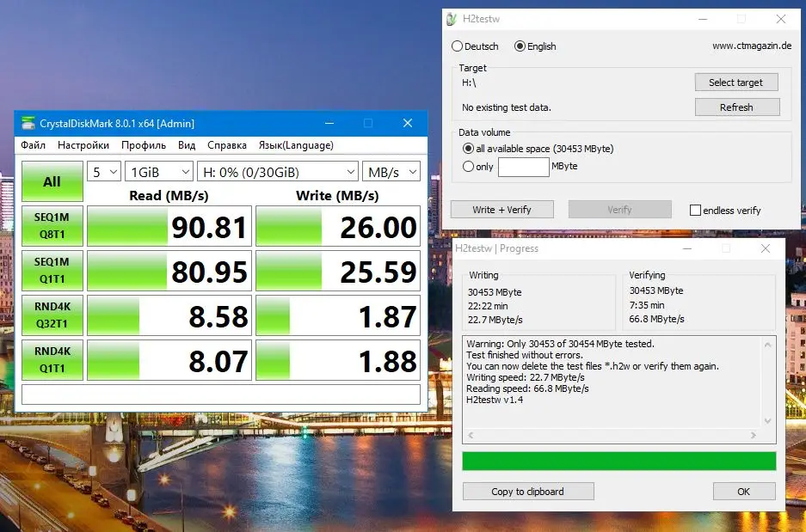Screen dimensions: 806x532
Task: Copy results with Copy to clipboard
Action: 528,492
